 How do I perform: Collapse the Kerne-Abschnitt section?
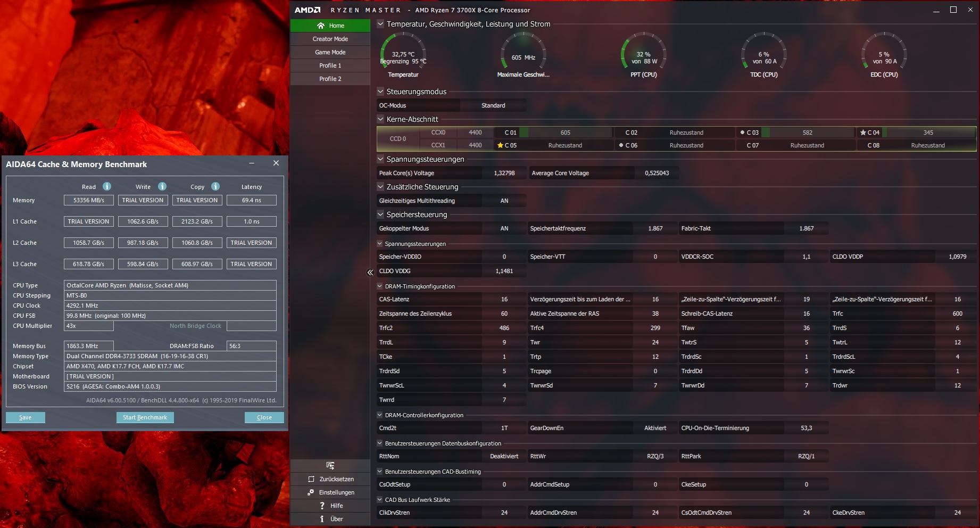380,119
